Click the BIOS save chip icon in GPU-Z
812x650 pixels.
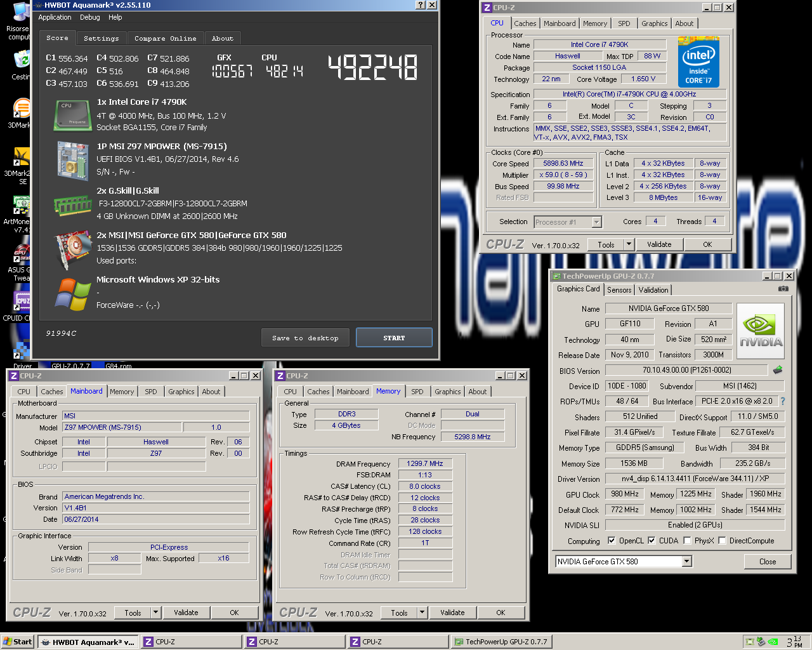click(778, 369)
